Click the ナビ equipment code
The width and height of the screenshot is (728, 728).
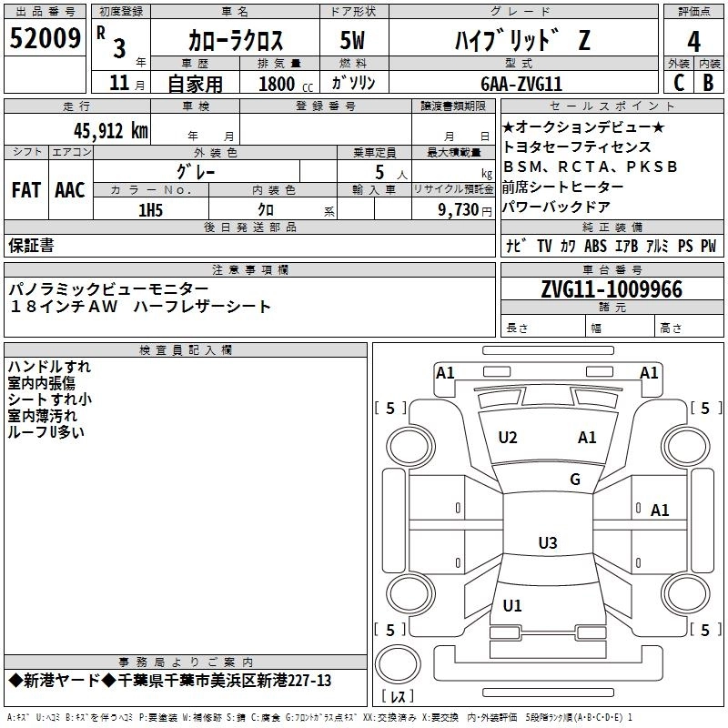coord(515,246)
